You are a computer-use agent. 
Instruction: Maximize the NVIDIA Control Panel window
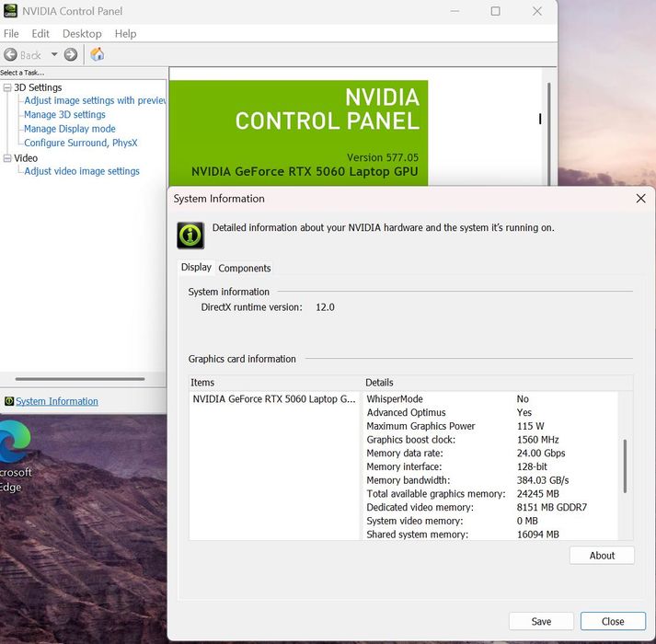pos(495,11)
